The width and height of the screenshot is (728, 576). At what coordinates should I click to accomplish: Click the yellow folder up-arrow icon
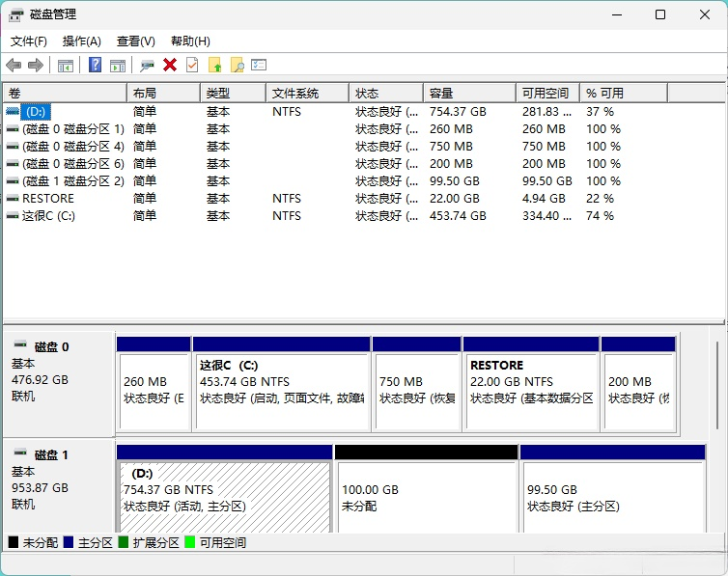[x=214, y=65]
